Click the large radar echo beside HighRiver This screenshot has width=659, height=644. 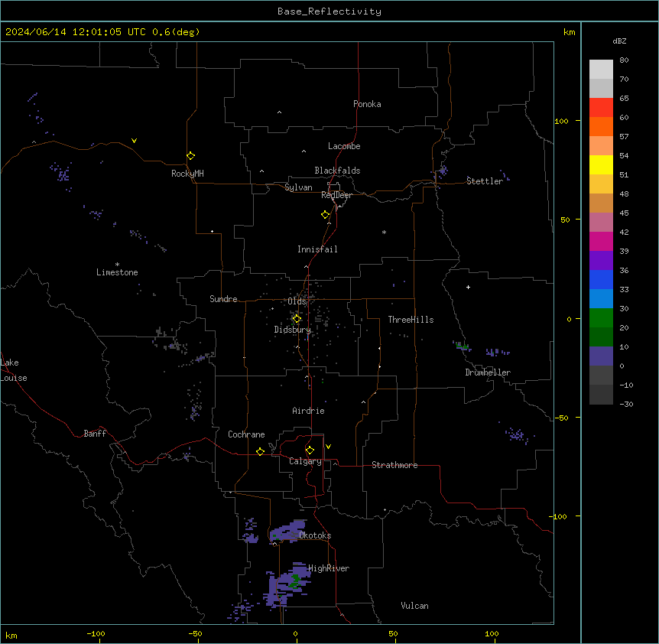(288, 584)
